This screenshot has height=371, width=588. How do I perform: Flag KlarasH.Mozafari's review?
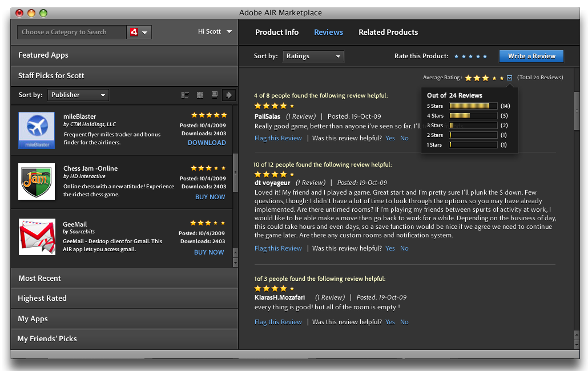pos(278,322)
